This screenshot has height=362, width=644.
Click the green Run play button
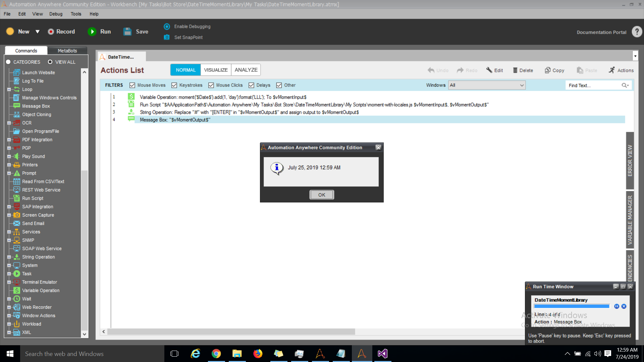[92, 32]
